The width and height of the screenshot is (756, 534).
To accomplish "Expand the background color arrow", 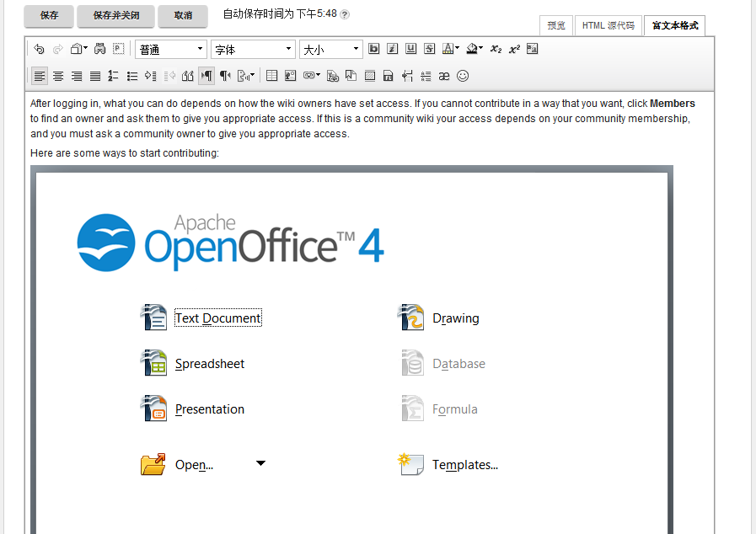I will (x=480, y=48).
